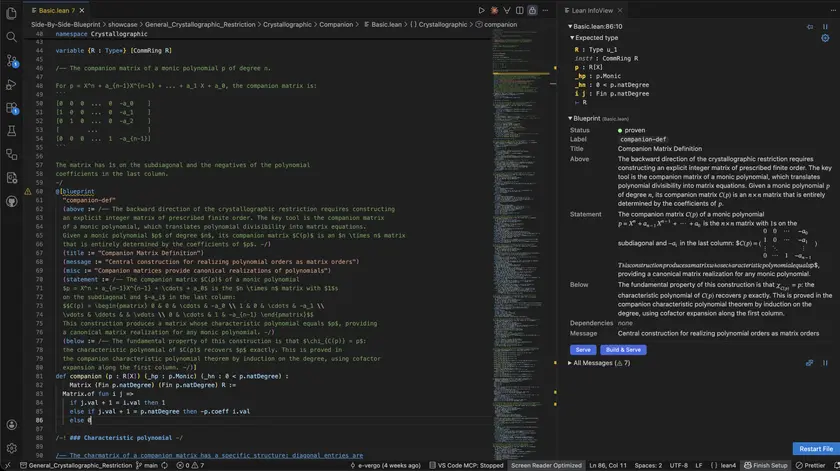This screenshot has height=471, width=840.
Task: Click the Crystallographic breadcrumb folder
Action: (x=287, y=24)
